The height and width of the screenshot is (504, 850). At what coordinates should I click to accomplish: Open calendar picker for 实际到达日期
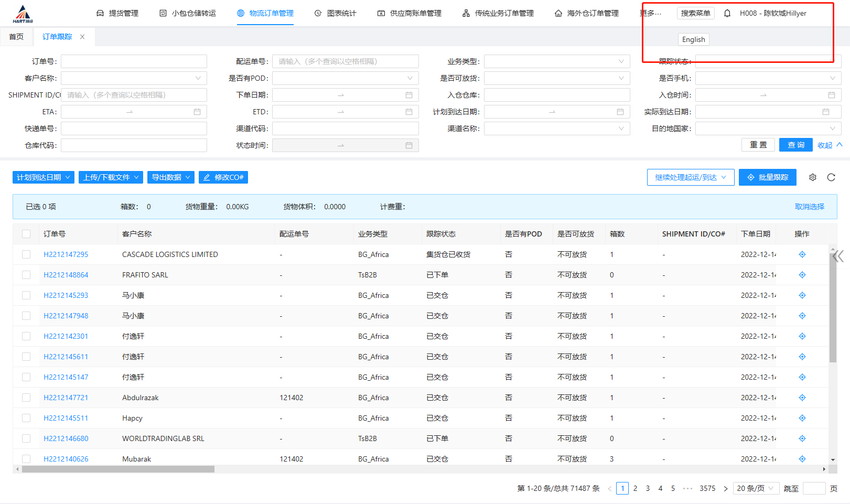826,112
